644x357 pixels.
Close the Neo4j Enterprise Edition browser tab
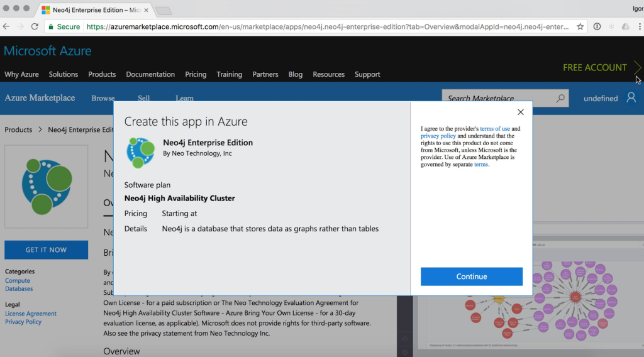[x=146, y=10]
